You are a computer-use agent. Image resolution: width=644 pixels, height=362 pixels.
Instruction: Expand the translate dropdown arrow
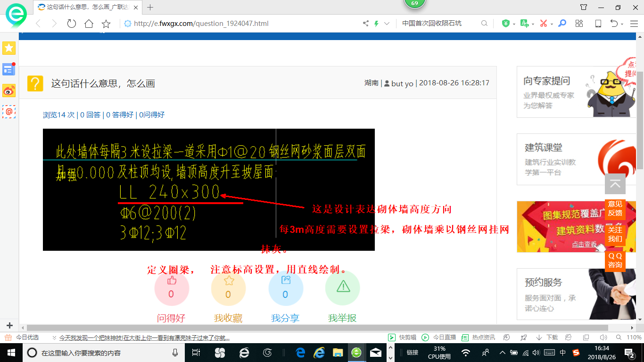tap(533, 24)
